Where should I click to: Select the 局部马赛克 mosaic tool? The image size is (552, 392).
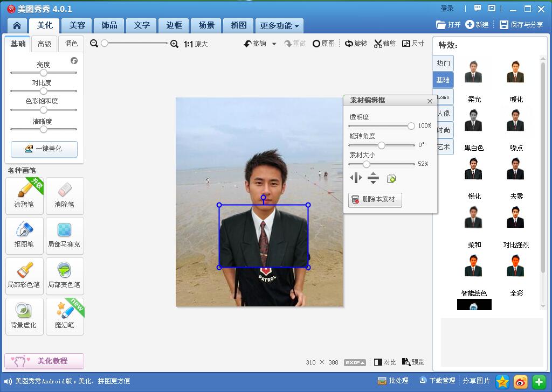point(65,235)
